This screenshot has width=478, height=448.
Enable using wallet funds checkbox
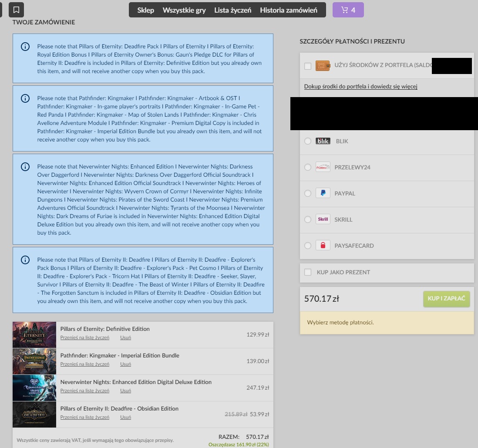click(x=308, y=66)
